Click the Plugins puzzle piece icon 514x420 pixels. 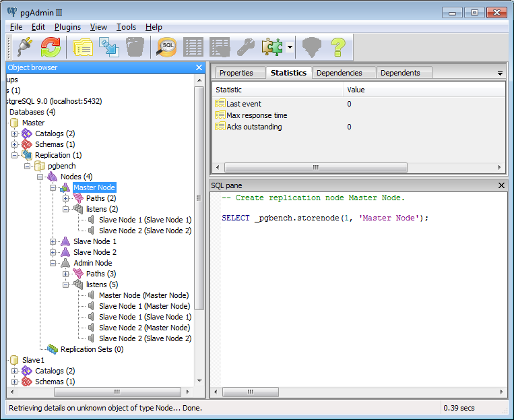click(x=273, y=47)
